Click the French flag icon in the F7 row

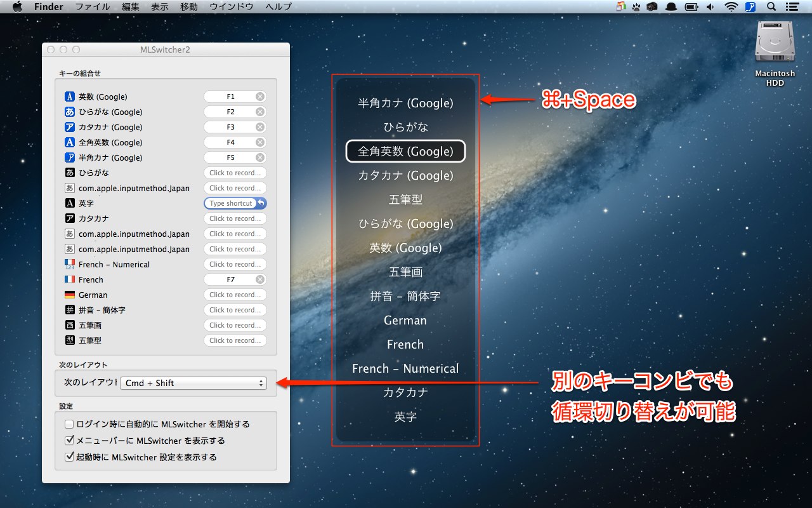click(70, 279)
